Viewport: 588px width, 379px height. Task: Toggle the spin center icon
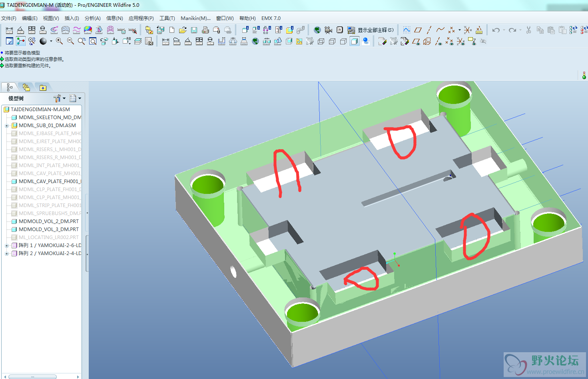pyautogui.click(x=21, y=41)
